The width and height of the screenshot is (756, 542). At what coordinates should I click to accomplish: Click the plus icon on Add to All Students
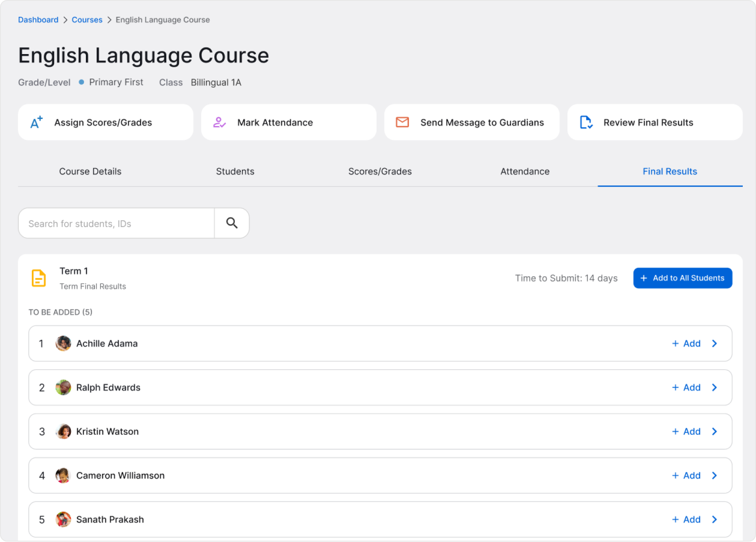coord(644,278)
